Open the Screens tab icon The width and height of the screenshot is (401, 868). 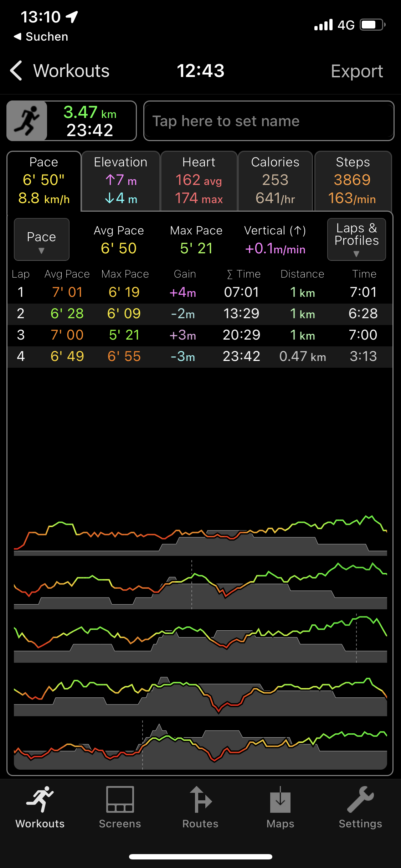point(120,799)
